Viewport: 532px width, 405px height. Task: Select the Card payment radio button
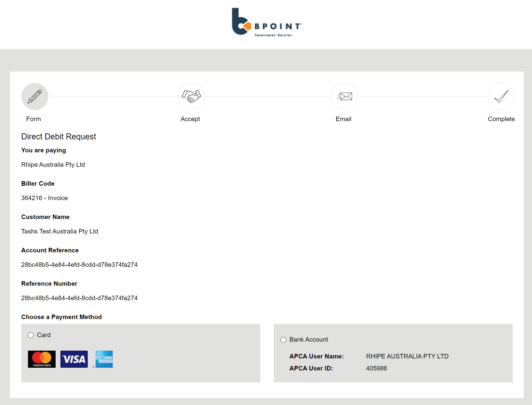coord(31,335)
